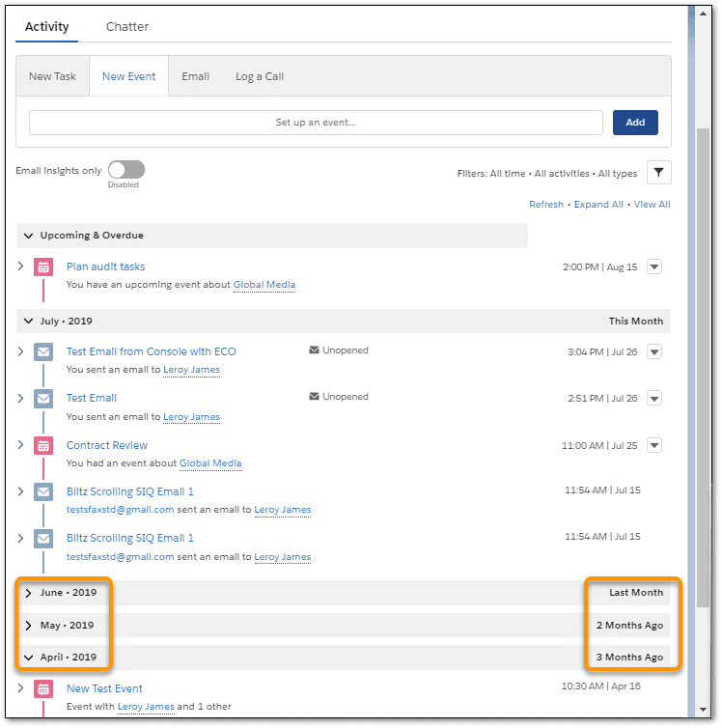Click Leroy James link under New Test Event

[x=146, y=707]
